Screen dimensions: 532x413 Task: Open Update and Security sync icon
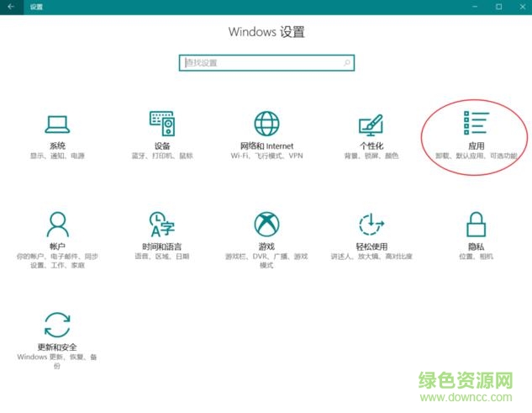pyautogui.click(x=57, y=325)
